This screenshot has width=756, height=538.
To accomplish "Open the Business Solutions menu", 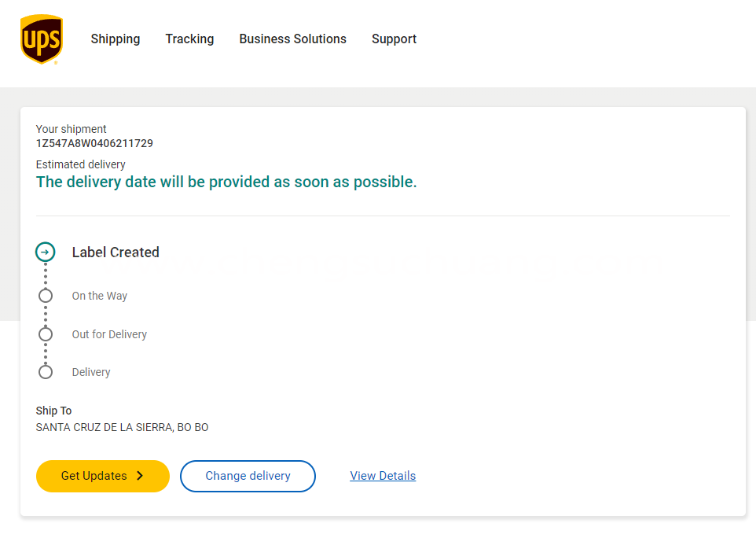I will [x=292, y=39].
